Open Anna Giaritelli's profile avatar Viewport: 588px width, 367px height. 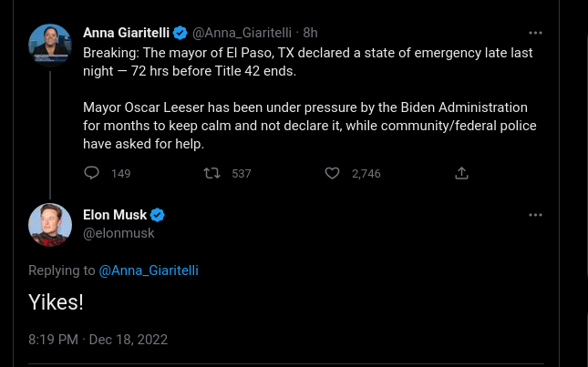pos(50,46)
